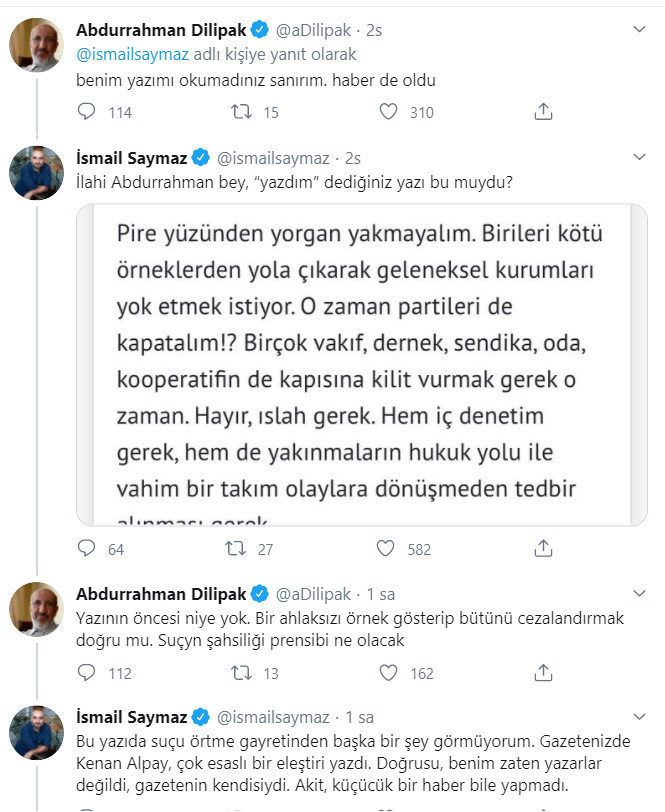Share Abdurrahman Dilipak's second tweet
This screenshot has width=665, height=812.
543,674
